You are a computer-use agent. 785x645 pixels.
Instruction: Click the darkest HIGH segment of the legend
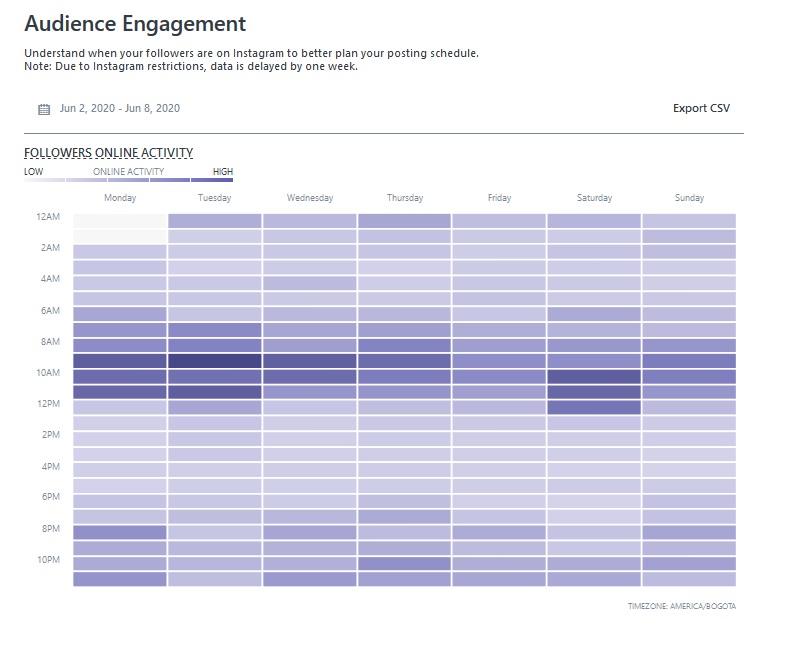tap(212, 180)
